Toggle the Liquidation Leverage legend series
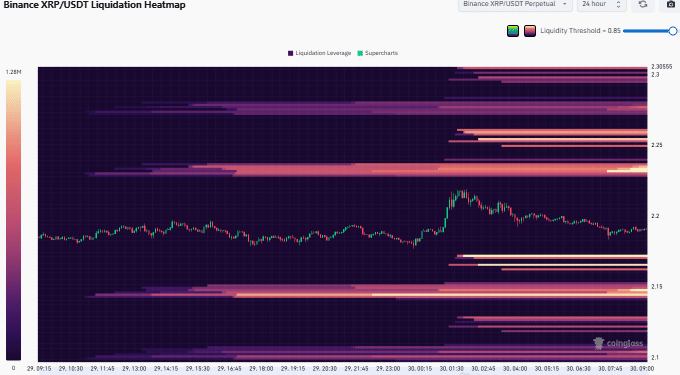Image resolution: width=680 pixels, height=375 pixels. pyautogui.click(x=319, y=53)
